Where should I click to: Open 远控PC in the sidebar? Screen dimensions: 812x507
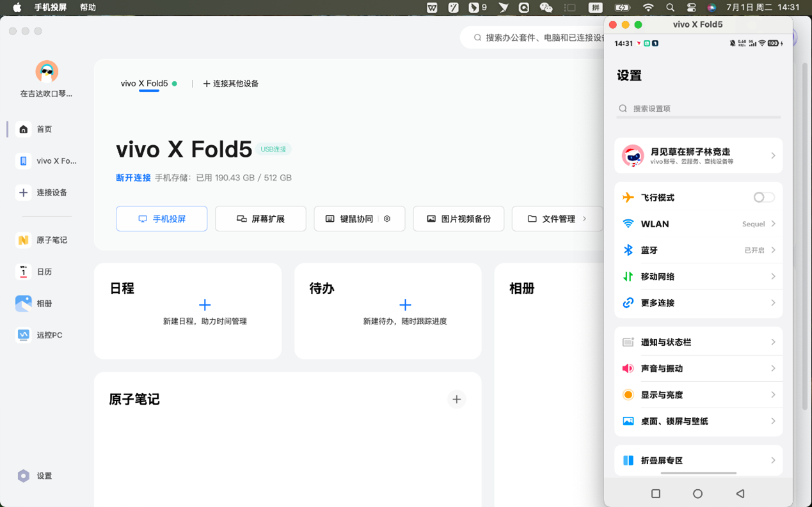click(x=40, y=335)
